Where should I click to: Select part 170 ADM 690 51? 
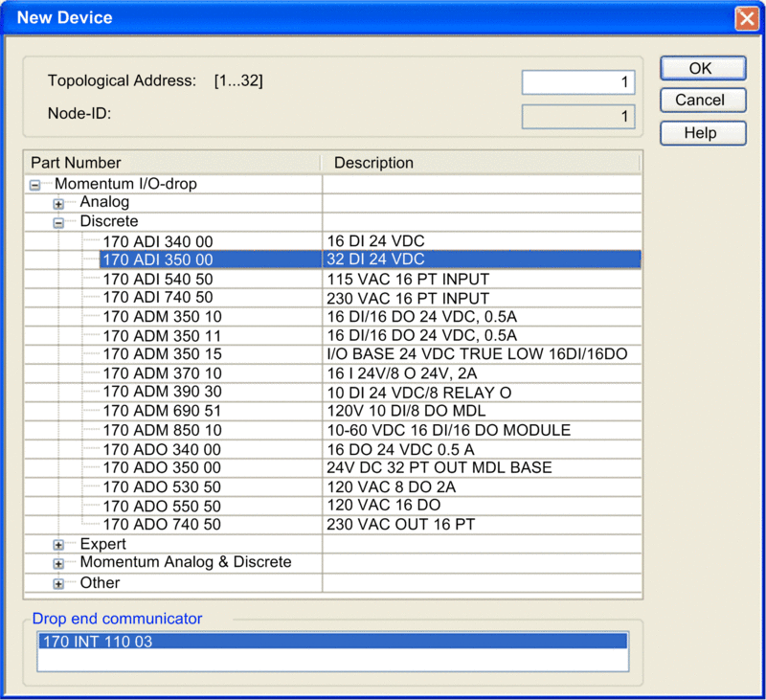[x=162, y=411]
